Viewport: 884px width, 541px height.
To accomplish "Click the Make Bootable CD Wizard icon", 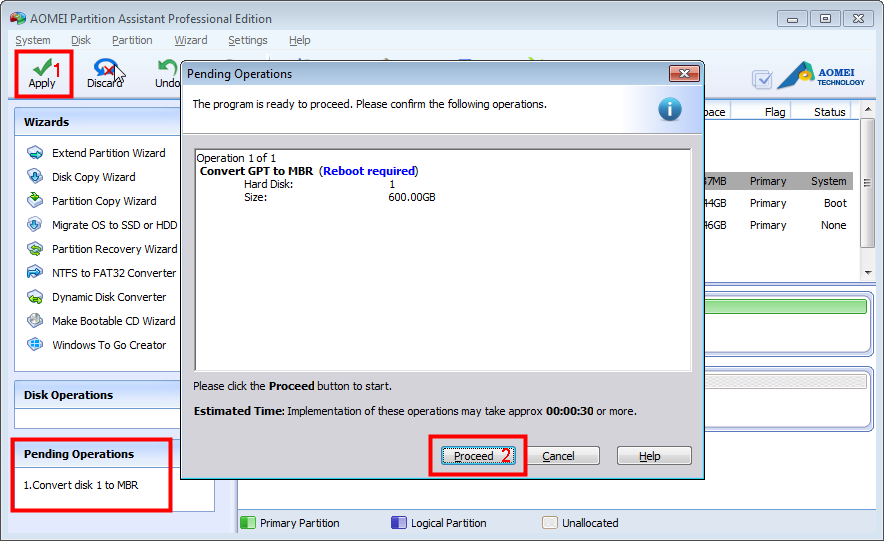I will 35,321.
